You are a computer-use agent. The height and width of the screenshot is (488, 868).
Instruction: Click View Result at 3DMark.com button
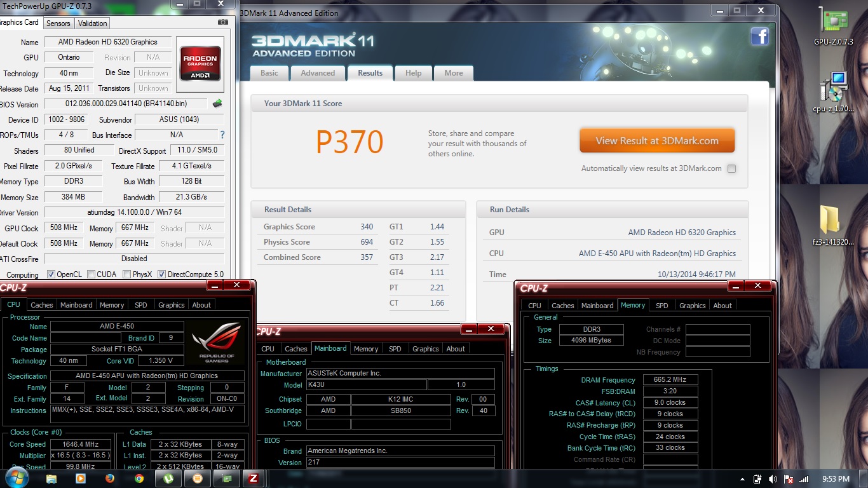click(x=657, y=141)
